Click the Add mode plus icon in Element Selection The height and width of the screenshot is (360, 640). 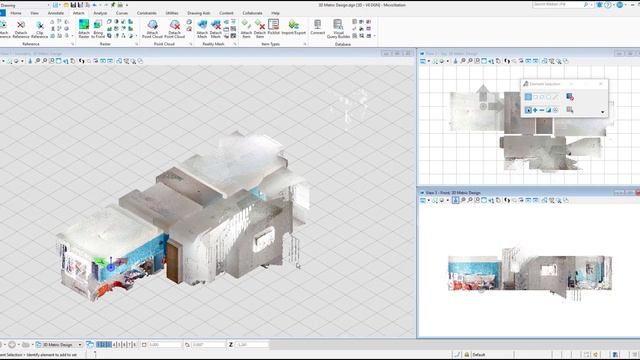click(535, 110)
